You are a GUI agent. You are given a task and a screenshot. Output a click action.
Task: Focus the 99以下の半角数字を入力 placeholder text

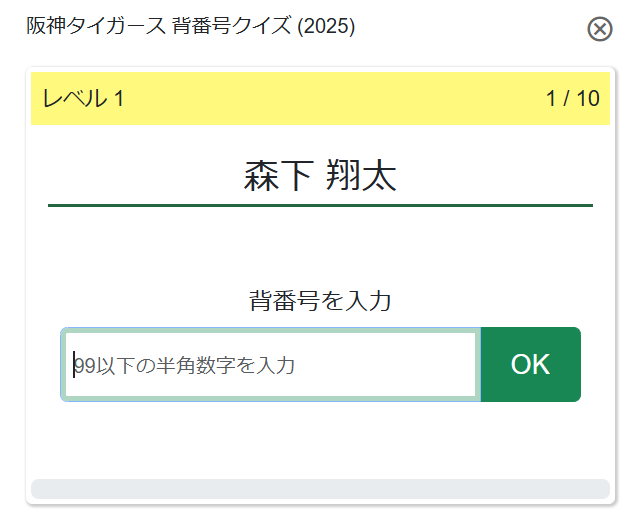tap(185, 366)
